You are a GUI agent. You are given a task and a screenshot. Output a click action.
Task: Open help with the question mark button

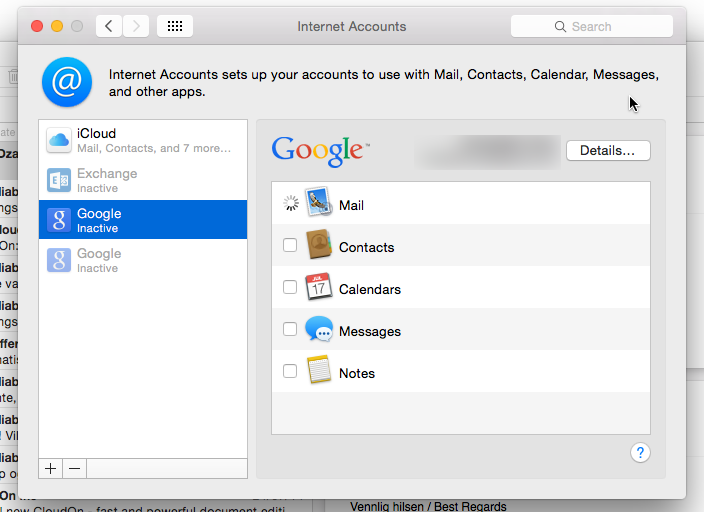tap(640, 453)
